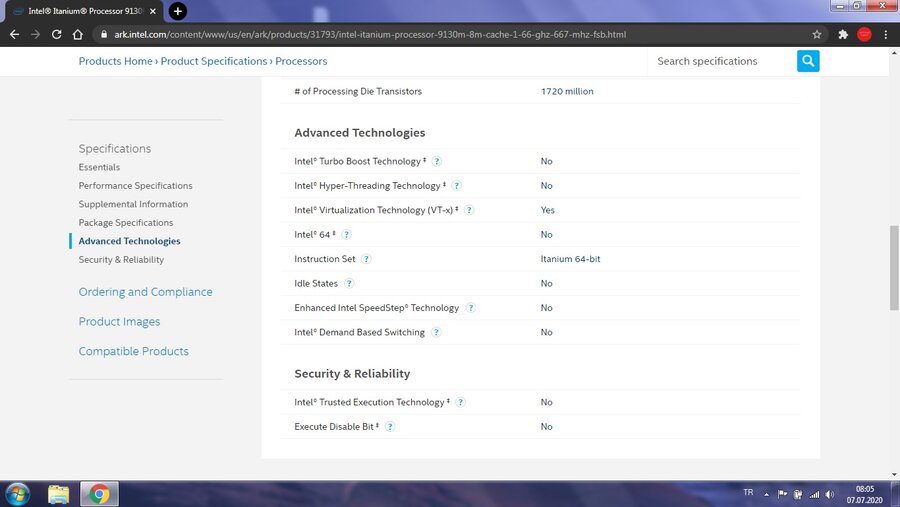Viewport: 900px width, 507px height.
Task: Jump to Security & Reliability in sidebar
Action: pos(121,260)
